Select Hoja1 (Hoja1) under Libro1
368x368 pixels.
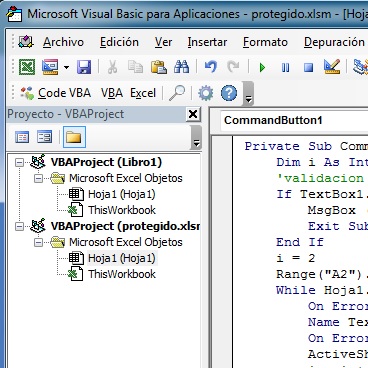tap(122, 194)
